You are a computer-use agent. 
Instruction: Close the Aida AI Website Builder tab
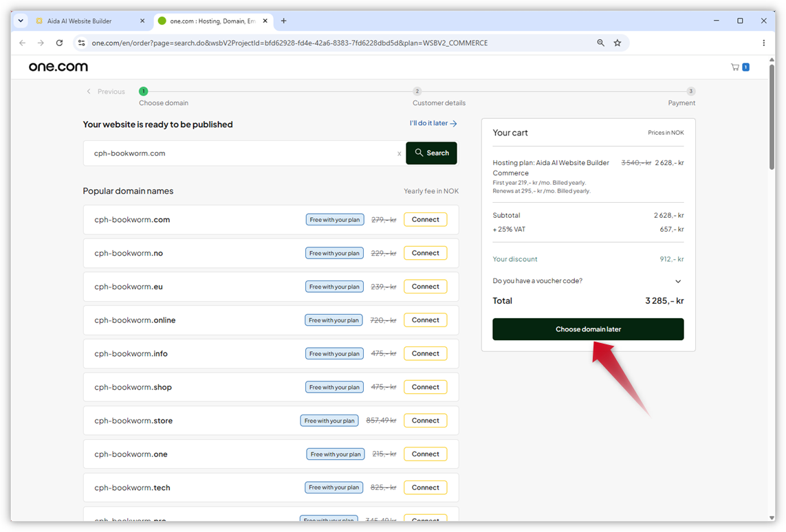click(x=142, y=21)
